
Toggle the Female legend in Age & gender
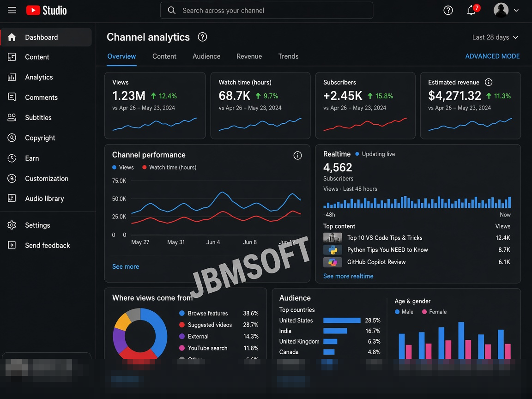[434, 312]
